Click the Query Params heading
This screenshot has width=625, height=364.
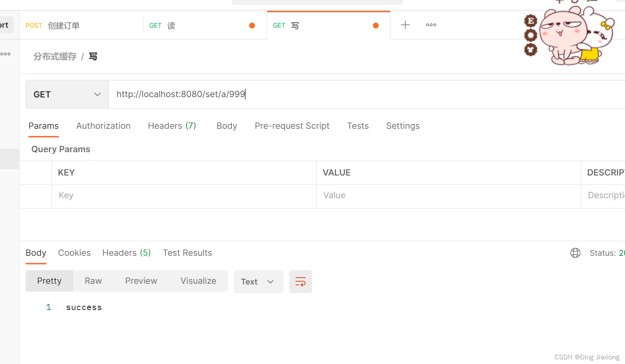pos(61,149)
